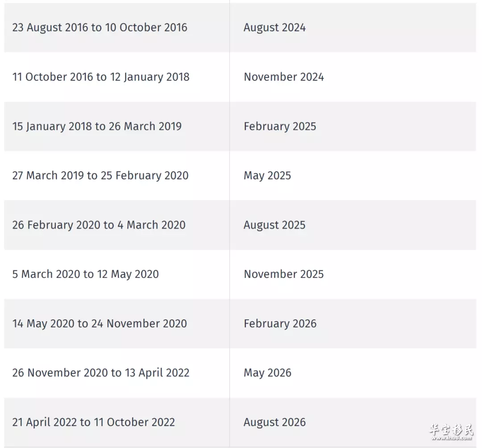
Task: Select the 'August 2026' cell
Action: click(353, 423)
